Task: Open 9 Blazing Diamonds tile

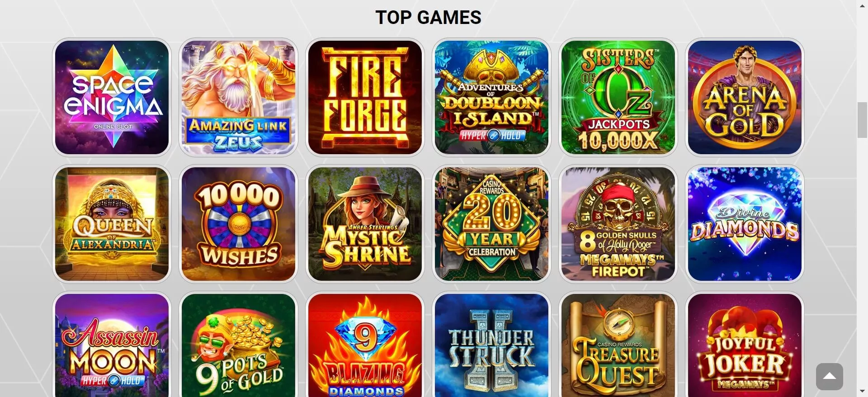Action: tap(365, 345)
